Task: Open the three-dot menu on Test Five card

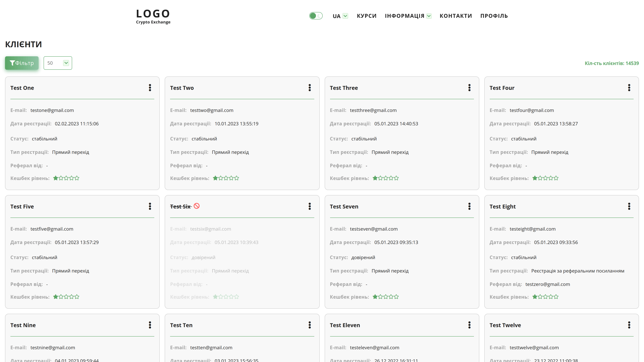Action: click(x=150, y=206)
